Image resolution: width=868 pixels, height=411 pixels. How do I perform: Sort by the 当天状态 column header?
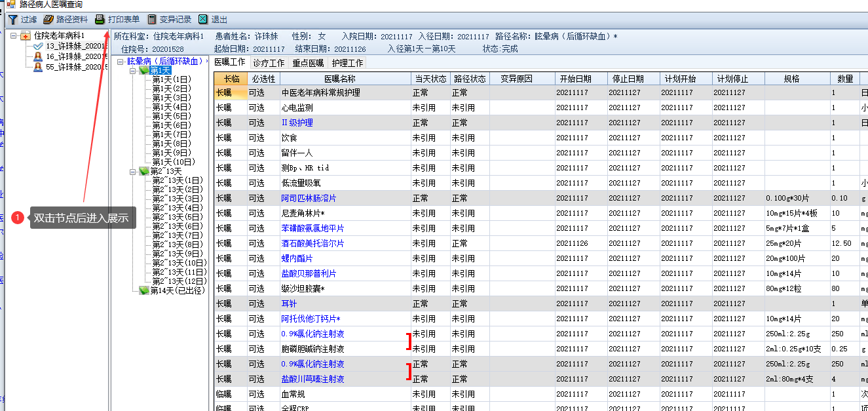point(430,79)
